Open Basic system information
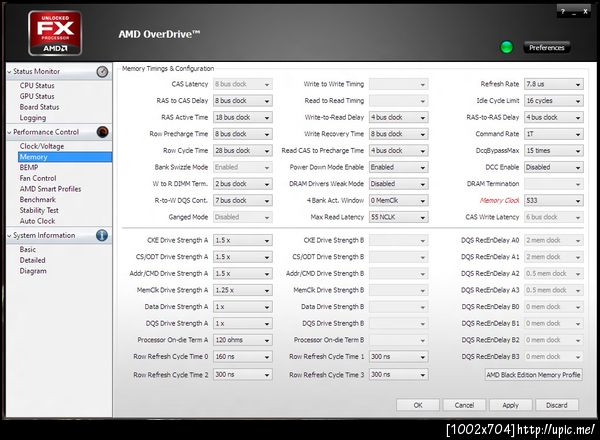600x440 pixels. [x=28, y=249]
